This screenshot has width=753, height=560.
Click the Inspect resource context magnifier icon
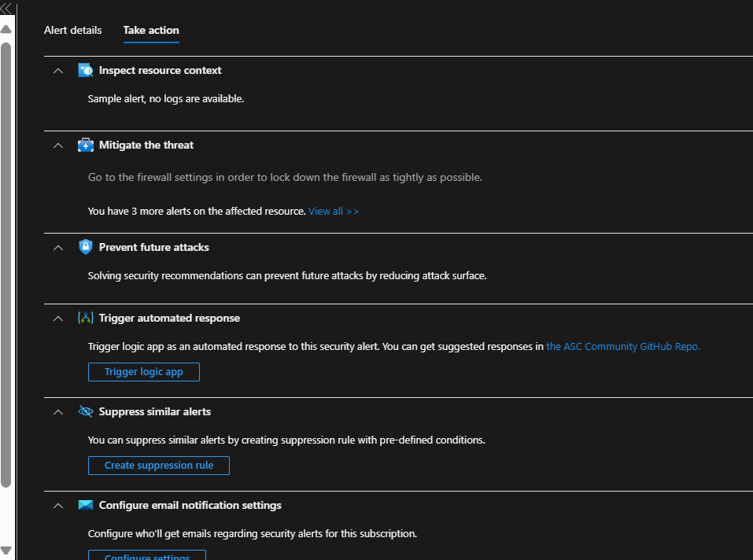pos(85,70)
